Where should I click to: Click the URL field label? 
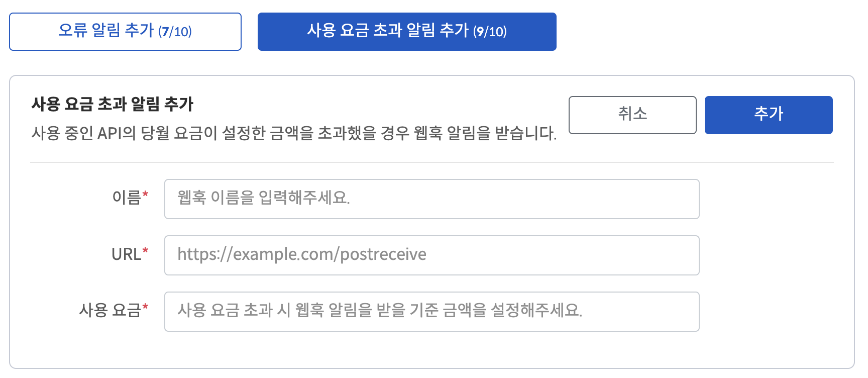tap(126, 254)
